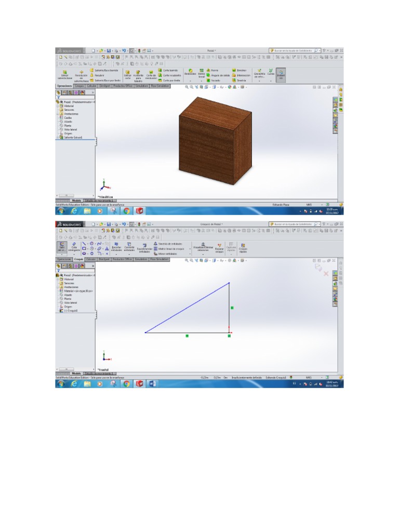Image resolution: width=399 pixels, height=532 pixels.
Task: Select Caoba material in Pieza1 tree
Action: 66,118
